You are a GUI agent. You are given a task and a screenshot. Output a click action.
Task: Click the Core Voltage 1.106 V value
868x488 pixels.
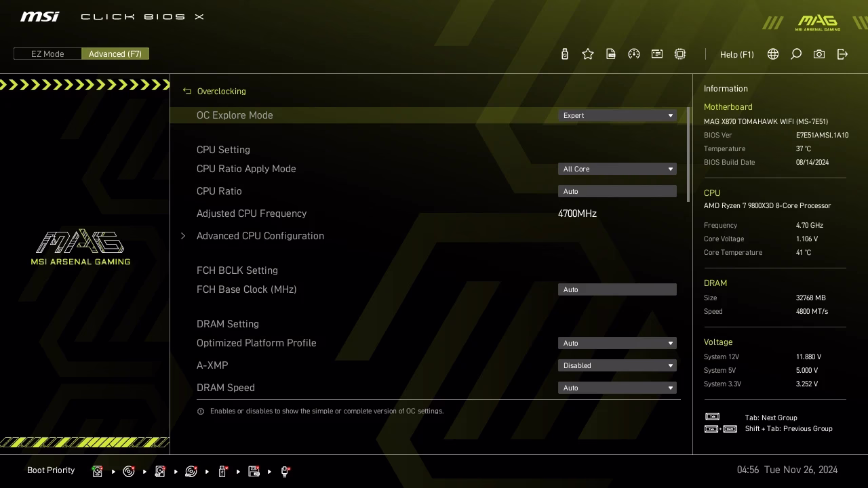pyautogui.click(x=807, y=239)
